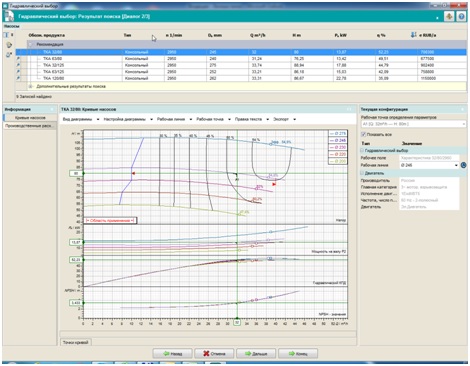Select the pump row 'TKA 63/125'
The width and height of the screenshot is (470, 366).
coord(241,72)
